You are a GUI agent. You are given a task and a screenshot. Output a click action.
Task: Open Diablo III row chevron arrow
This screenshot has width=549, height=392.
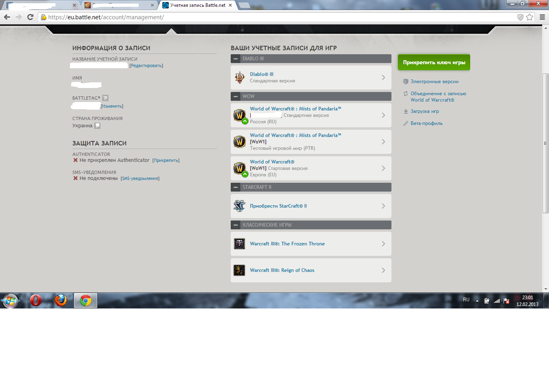(x=383, y=78)
